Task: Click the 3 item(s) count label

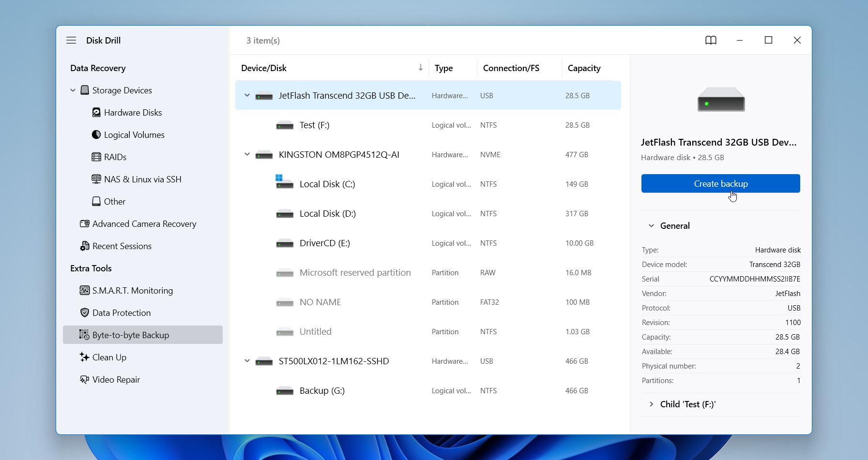Action: (x=263, y=40)
